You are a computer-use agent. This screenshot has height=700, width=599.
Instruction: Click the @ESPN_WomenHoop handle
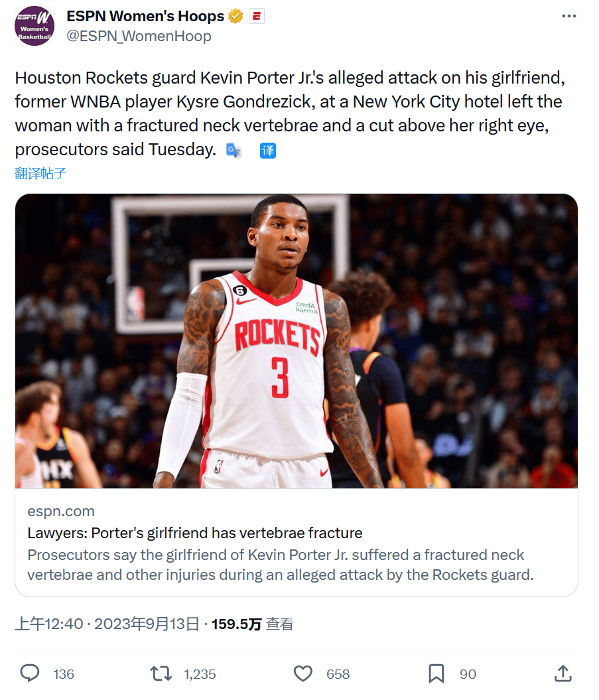pos(139,36)
